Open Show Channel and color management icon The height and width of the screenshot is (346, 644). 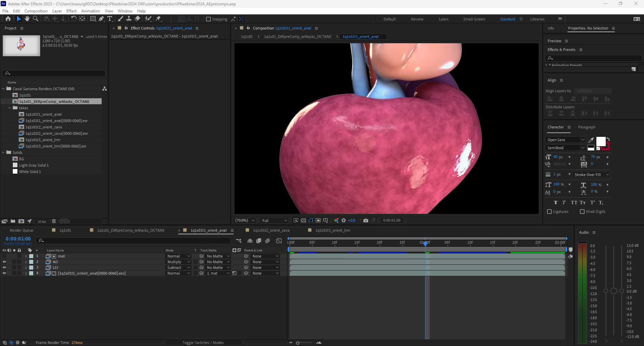point(336,220)
